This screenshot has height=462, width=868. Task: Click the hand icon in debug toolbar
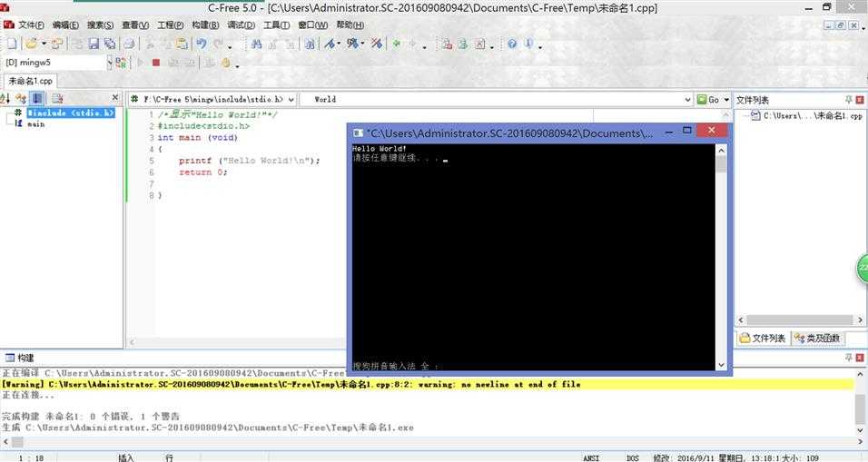coord(226,63)
